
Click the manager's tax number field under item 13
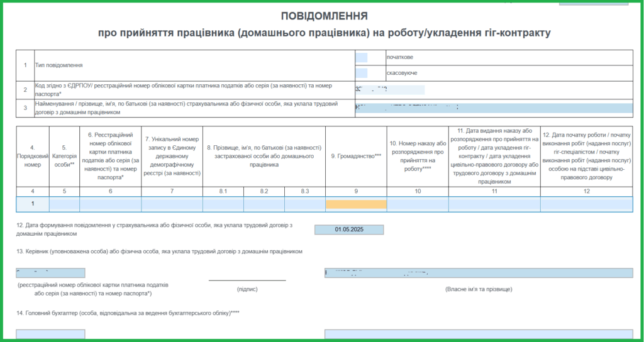pos(50,273)
